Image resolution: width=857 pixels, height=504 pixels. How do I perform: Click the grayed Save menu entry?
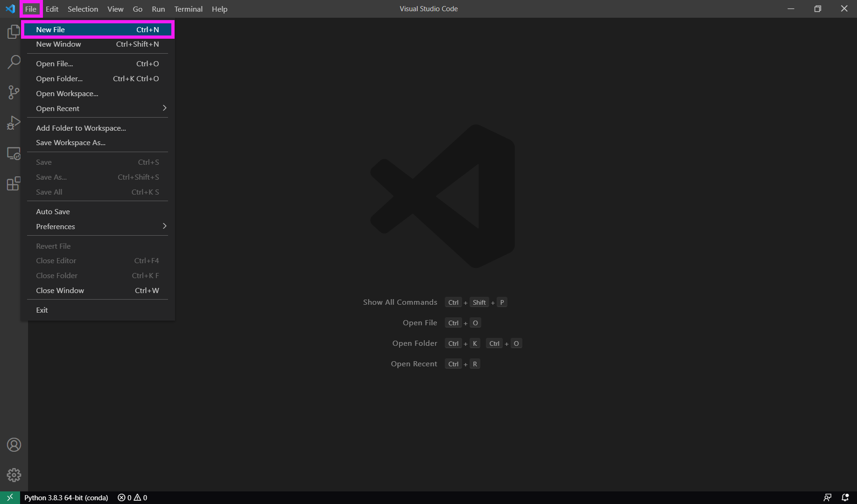(98, 162)
